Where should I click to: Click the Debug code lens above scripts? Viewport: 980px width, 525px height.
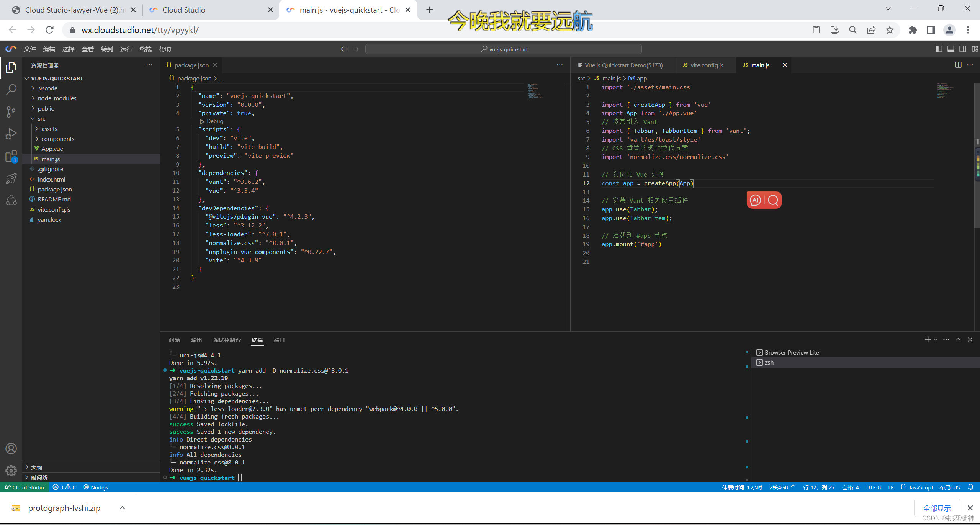[x=214, y=121]
